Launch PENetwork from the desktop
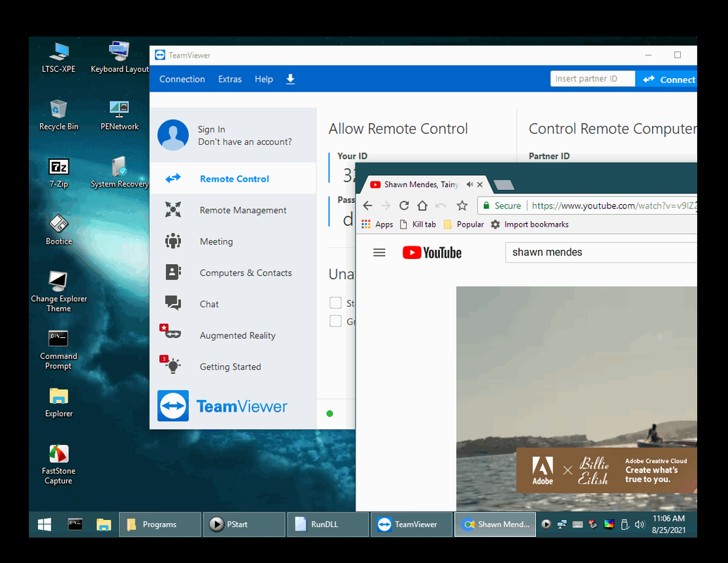The image size is (728, 563). tap(119, 115)
